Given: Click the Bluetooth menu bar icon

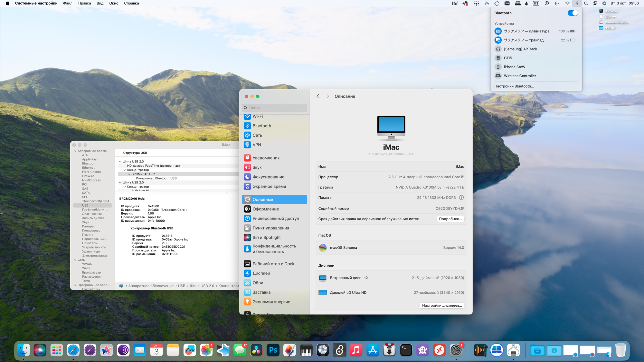Looking at the screenshot, I should [x=577, y=3].
